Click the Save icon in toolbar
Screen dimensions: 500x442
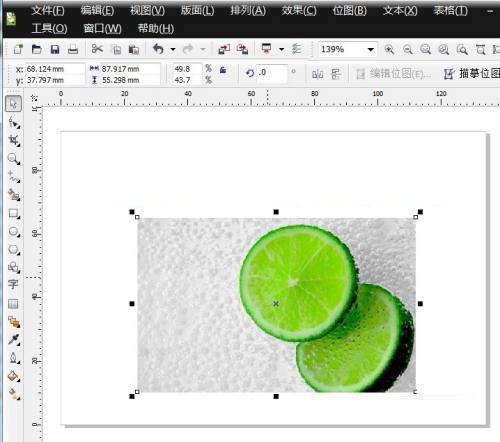tap(55, 49)
